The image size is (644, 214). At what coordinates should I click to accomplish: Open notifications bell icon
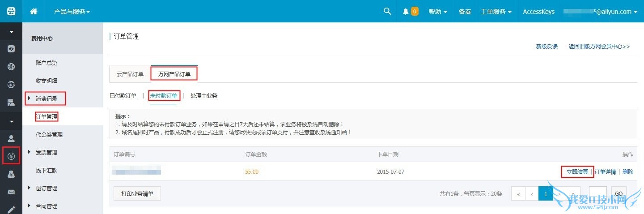tap(406, 12)
